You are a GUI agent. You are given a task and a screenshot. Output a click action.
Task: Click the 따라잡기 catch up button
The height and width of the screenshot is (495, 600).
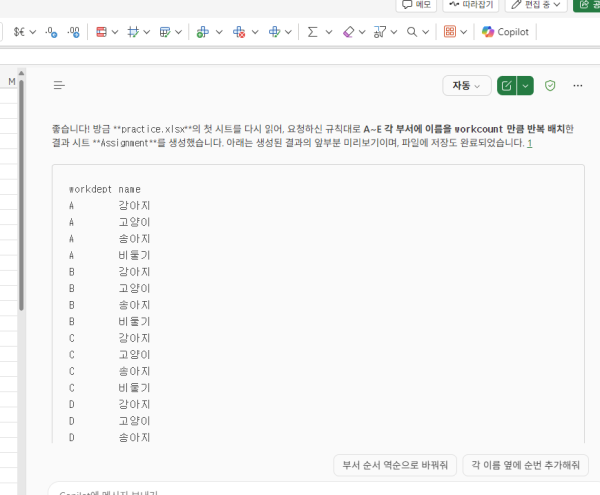point(471,5)
